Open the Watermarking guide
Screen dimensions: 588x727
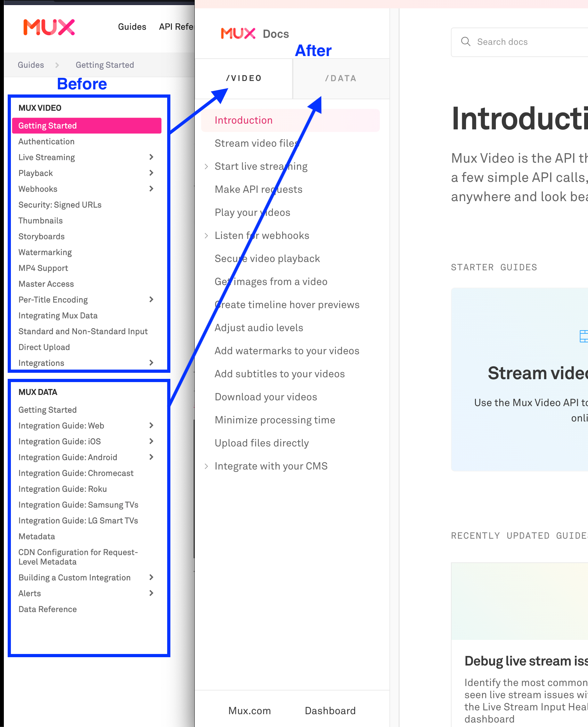45,252
